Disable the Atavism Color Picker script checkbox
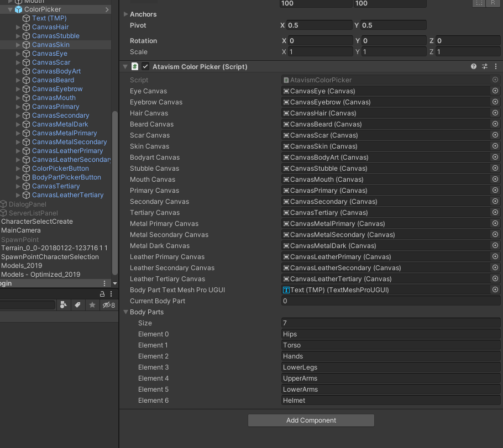 (145, 66)
